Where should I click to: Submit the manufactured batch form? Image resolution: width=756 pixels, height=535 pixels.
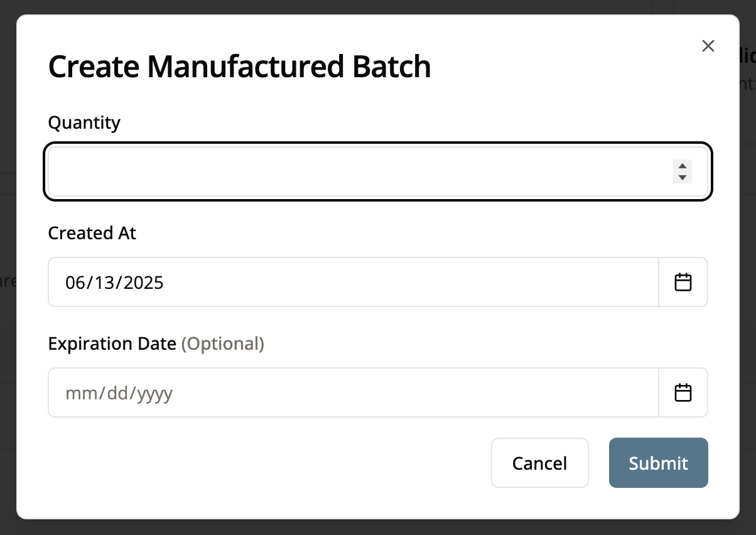click(658, 463)
